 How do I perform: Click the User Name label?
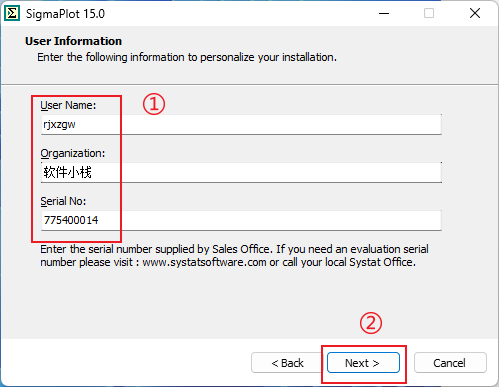68,105
